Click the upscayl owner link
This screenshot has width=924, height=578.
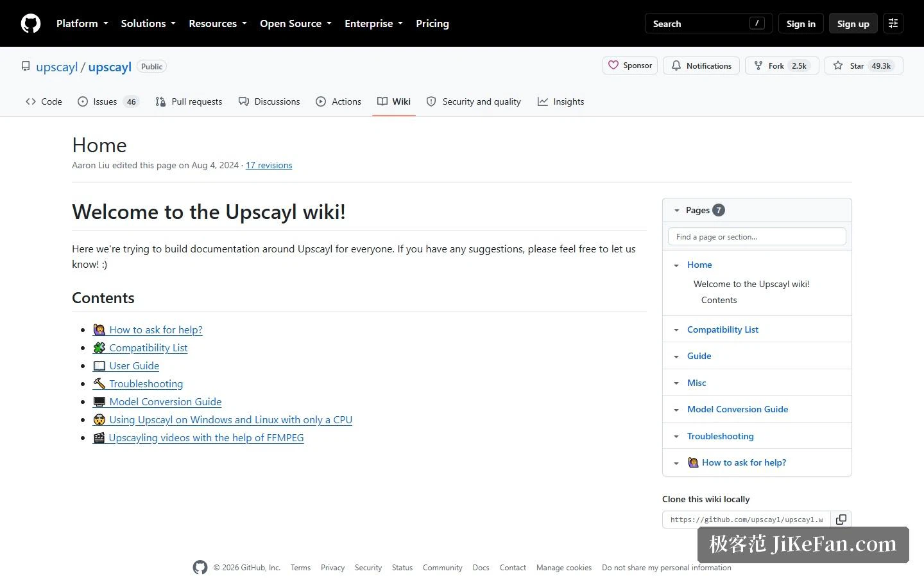57,67
